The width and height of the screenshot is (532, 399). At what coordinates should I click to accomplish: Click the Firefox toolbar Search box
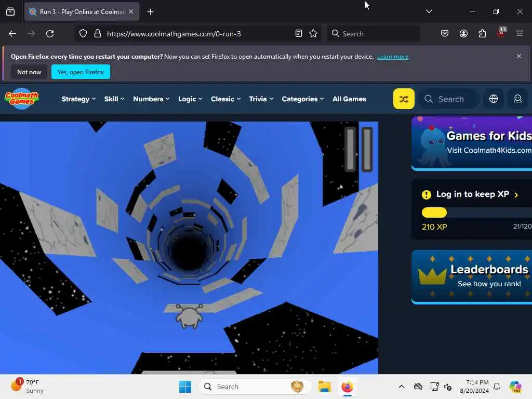point(373,34)
